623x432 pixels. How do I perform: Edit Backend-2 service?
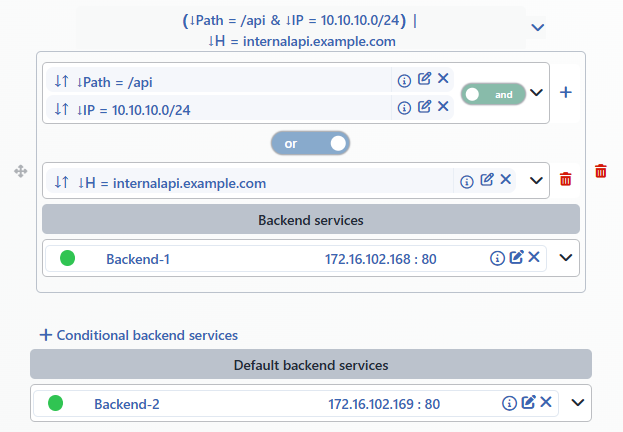(528, 402)
